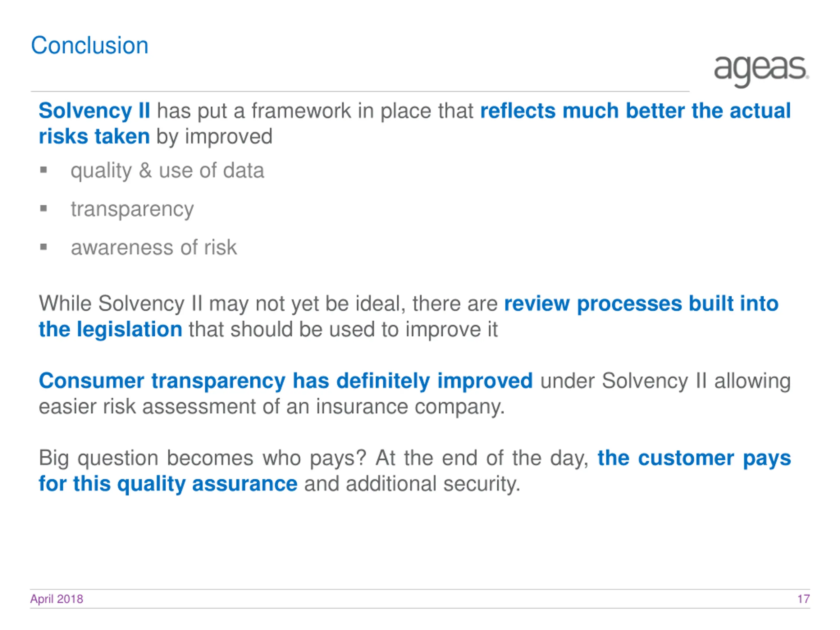Click Consumer transparency has definitely improved text
The image size is (840, 630).
tap(285, 381)
